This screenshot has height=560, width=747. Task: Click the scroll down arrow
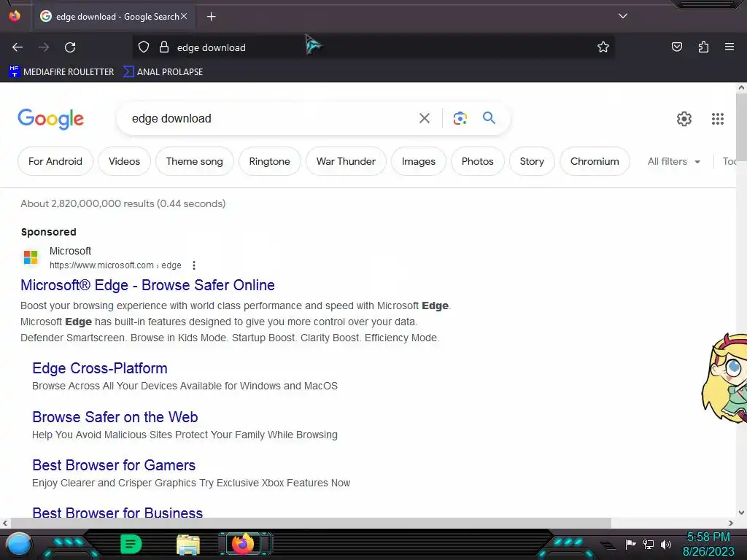[741, 513]
